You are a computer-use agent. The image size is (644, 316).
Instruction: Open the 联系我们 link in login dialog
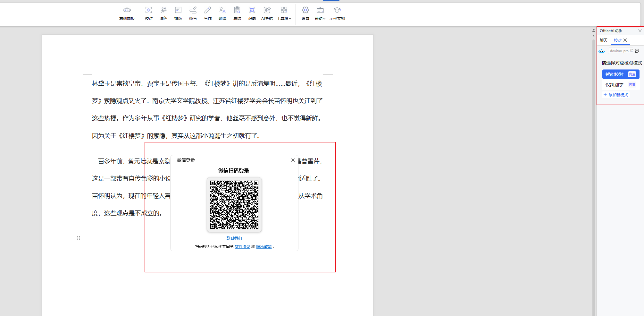click(234, 238)
